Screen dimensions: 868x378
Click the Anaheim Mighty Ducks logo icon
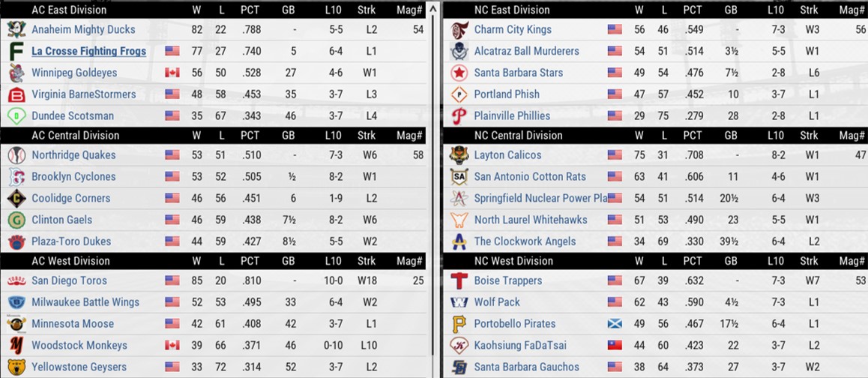pyautogui.click(x=16, y=29)
